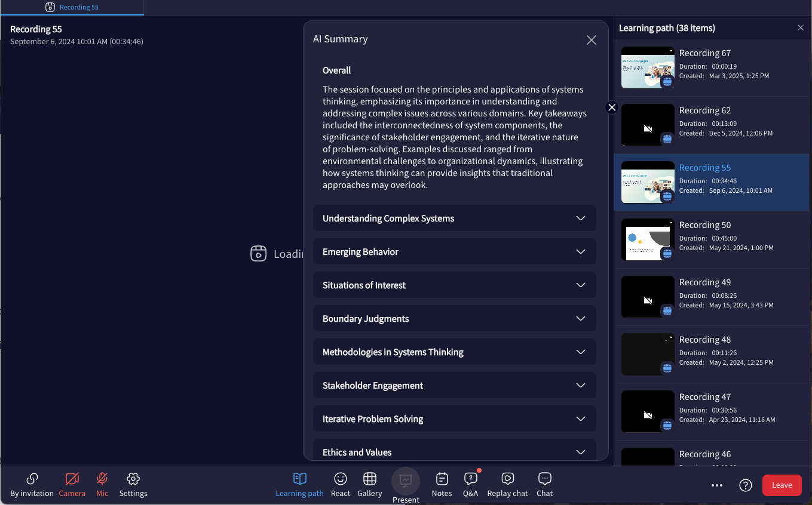This screenshot has width=812, height=505.
Task: Click Recording 50 AI summary badge icon
Action: (x=667, y=254)
